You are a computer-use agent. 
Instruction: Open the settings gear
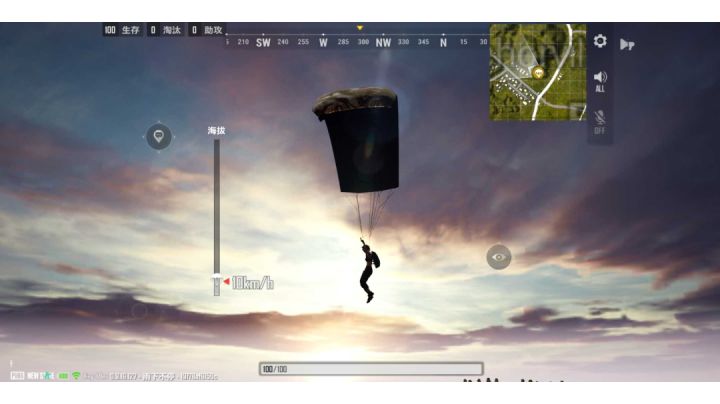(x=600, y=41)
